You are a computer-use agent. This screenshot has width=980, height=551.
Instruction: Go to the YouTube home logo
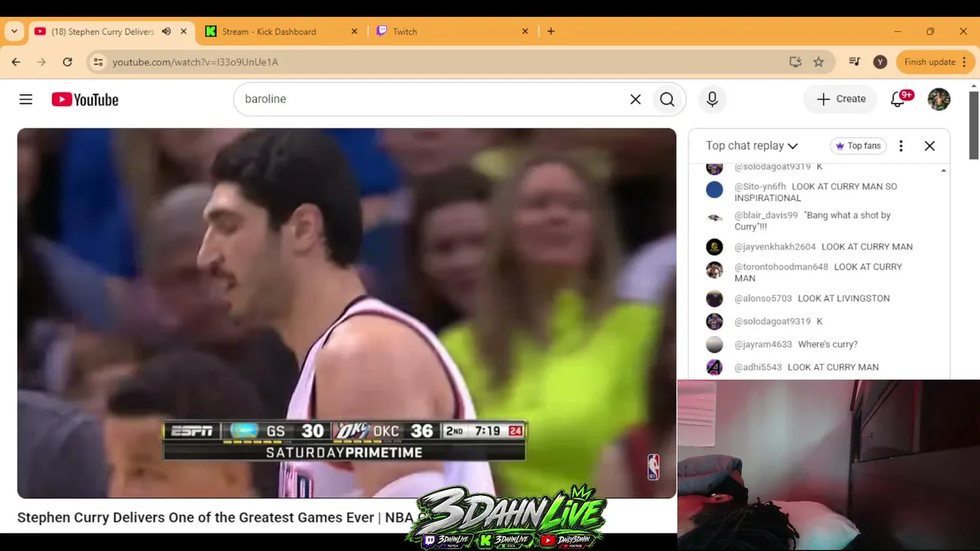[x=85, y=99]
